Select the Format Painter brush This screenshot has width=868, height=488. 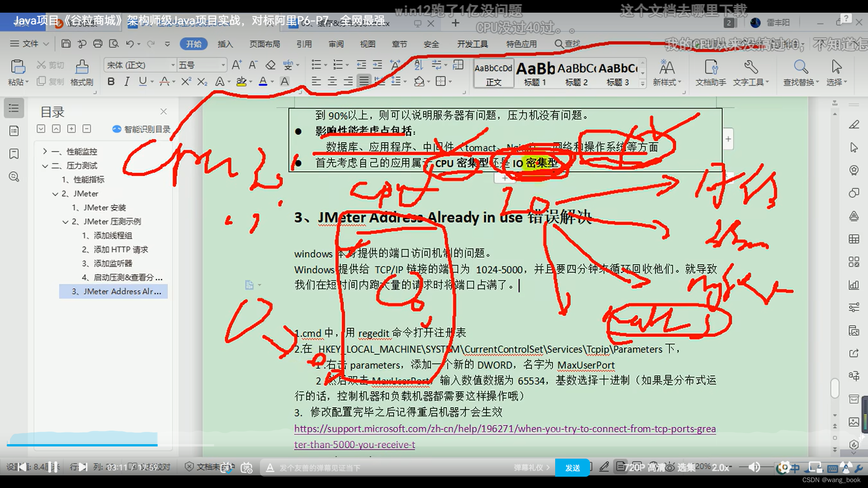pyautogui.click(x=82, y=66)
